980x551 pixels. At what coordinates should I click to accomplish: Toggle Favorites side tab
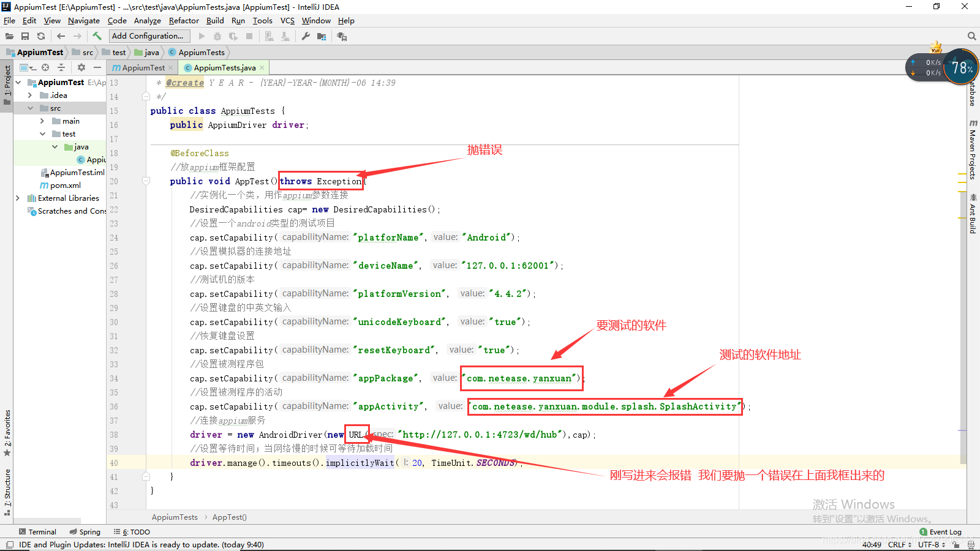coord(7,433)
